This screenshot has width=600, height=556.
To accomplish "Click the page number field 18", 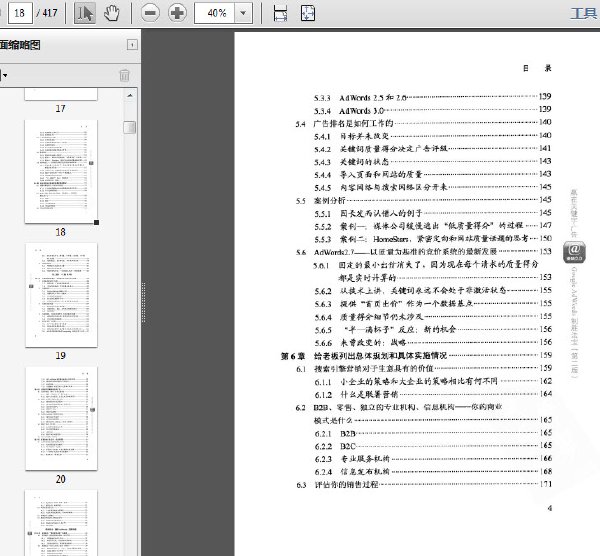I will [x=20, y=13].
